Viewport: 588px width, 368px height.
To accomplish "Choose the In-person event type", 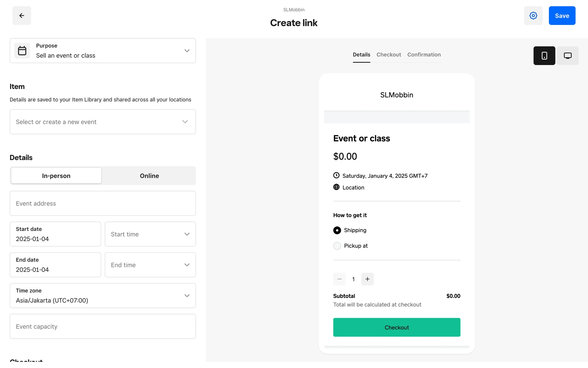I will click(56, 176).
